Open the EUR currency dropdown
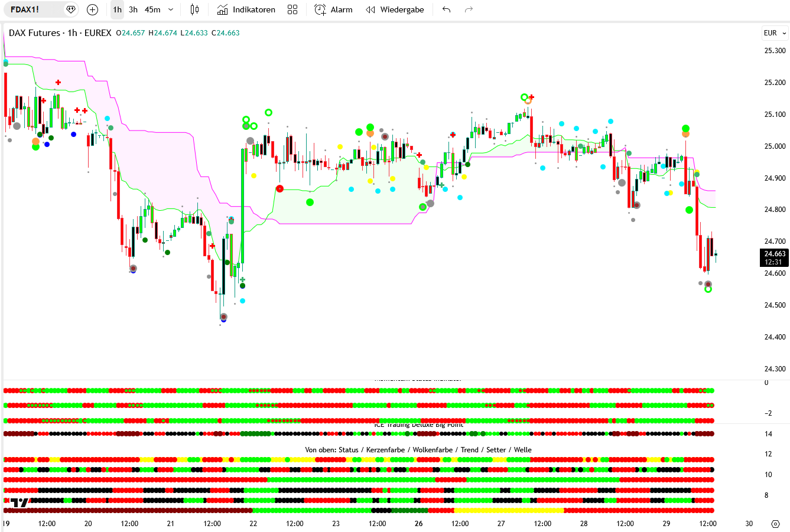Viewport: 790px width, 532px height. coord(775,33)
